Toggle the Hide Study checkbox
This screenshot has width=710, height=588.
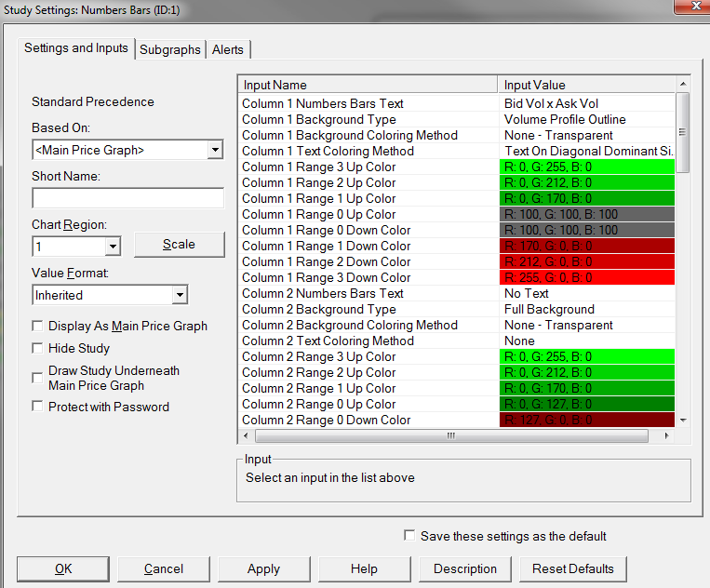point(37,348)
